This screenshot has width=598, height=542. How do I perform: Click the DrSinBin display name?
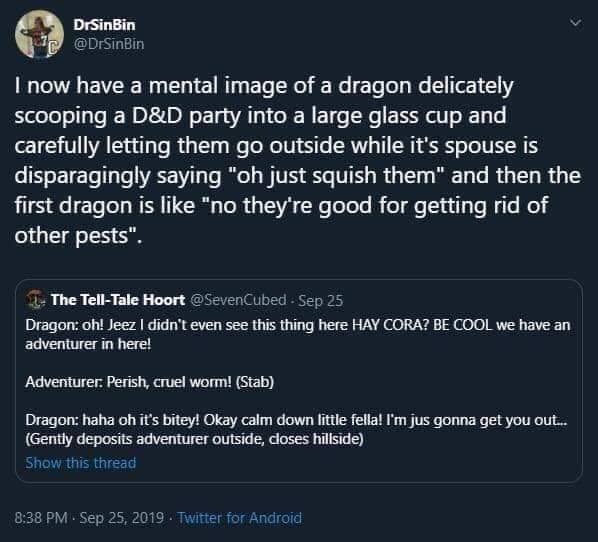tap(104, 25)
